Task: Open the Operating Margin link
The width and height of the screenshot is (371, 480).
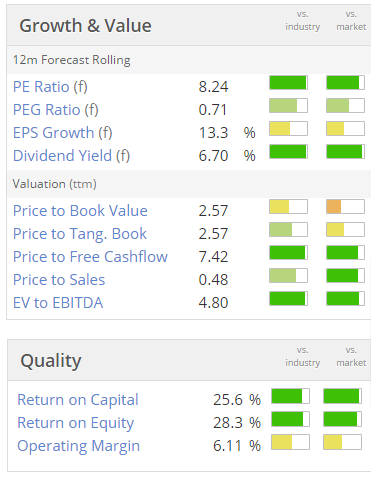Action: [x=78, y=446]
